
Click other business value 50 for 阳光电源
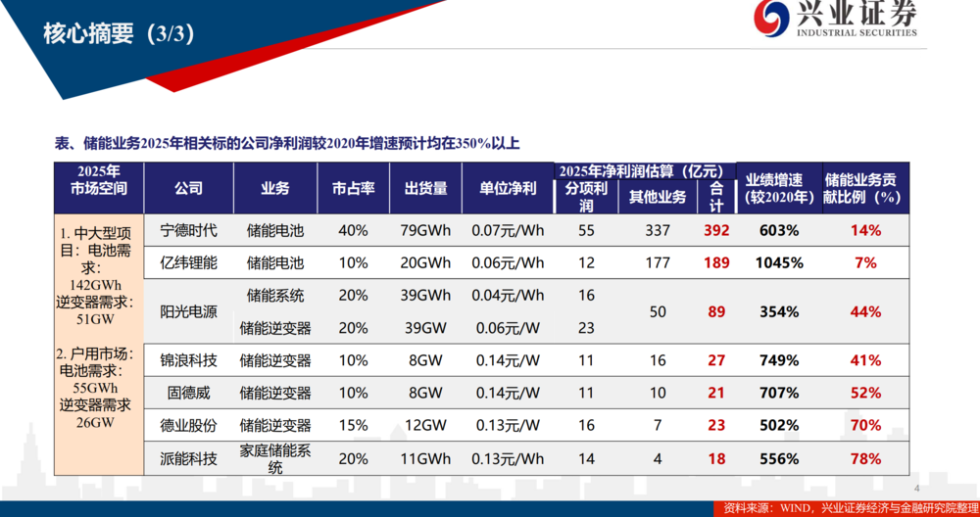[x=658, y=311]
